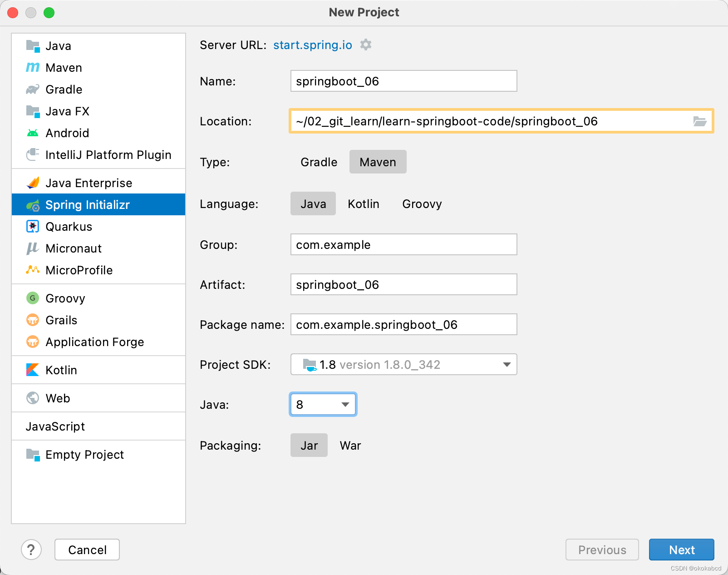The height and width of the screenshot is (575, 728).
Task: Click the Next button
Action: point(682,550)
